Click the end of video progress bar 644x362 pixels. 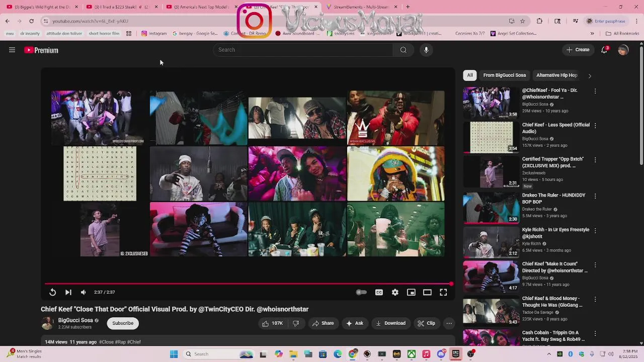pyautogui.click(x=451, y=284)
